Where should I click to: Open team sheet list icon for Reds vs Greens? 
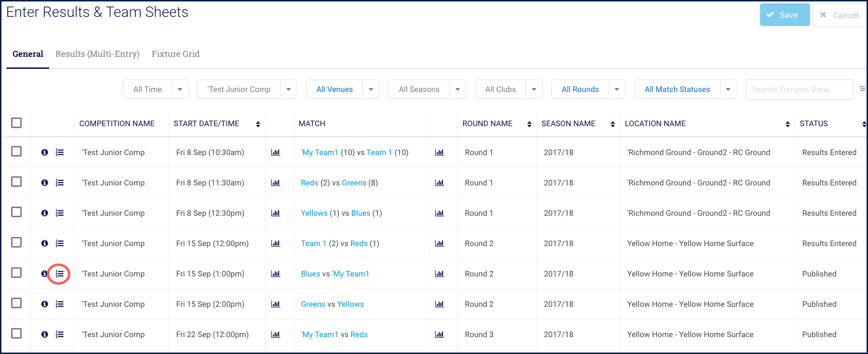coord(60,183)
